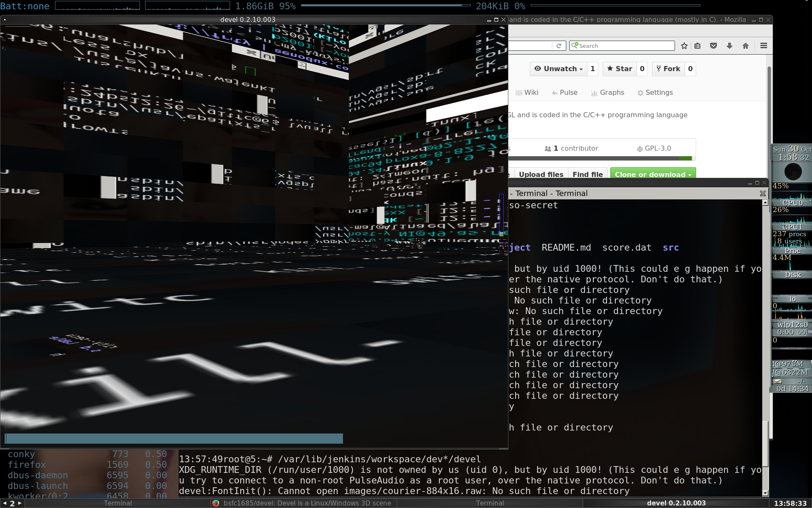Star the GitHub repository
Image resolution: width=812 pixels, height=508 pixels.
[620, 69]
